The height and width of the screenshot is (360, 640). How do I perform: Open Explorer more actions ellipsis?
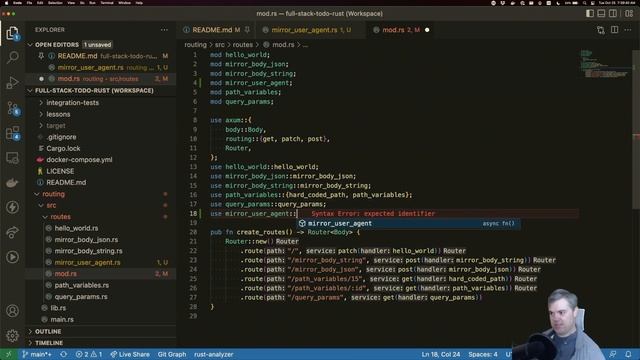164,30
